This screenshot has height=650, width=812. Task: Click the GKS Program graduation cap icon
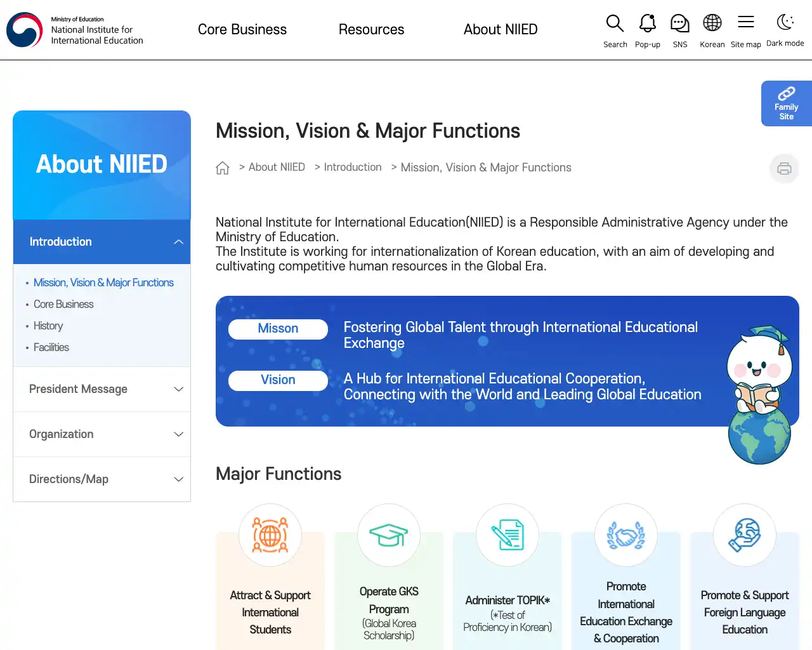pyautogui.click(x=389, y=535)
